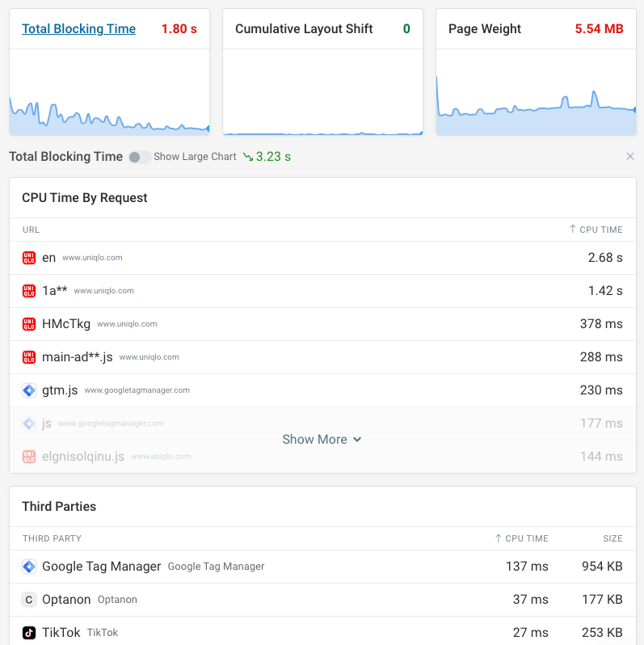This screenshot has height=645, width=644.
Task: Click the SIZE column header
Action: tap(612, 538)
